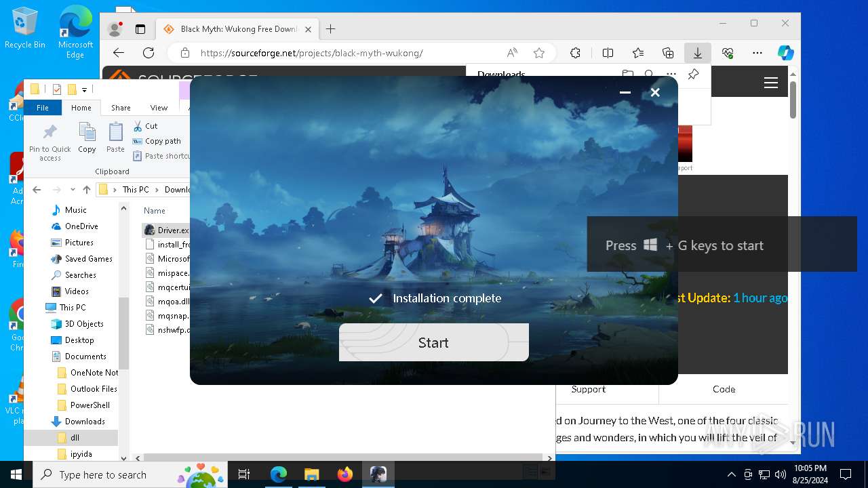Screen dimensions: 868x488
Task: Click the Start button in the installer
Action: (x=433, y=342)
